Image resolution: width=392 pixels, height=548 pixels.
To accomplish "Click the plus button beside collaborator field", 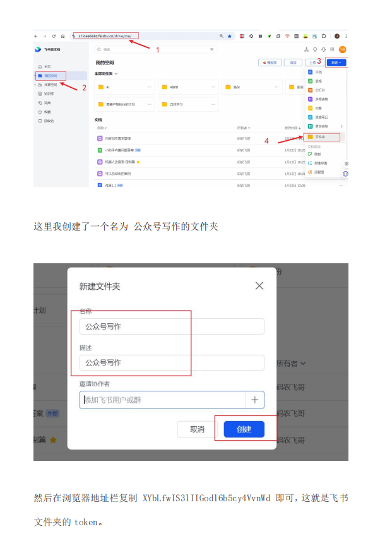I will point(255,400).
